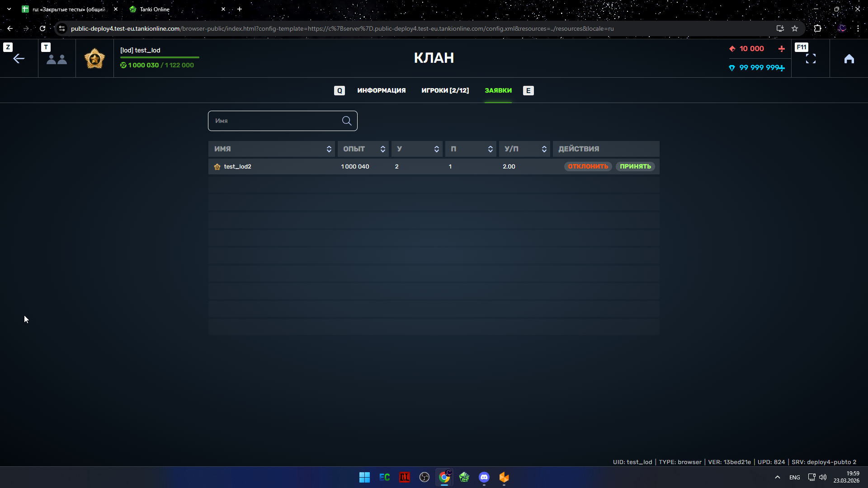Click the back arrow in game header

point(19,59)
